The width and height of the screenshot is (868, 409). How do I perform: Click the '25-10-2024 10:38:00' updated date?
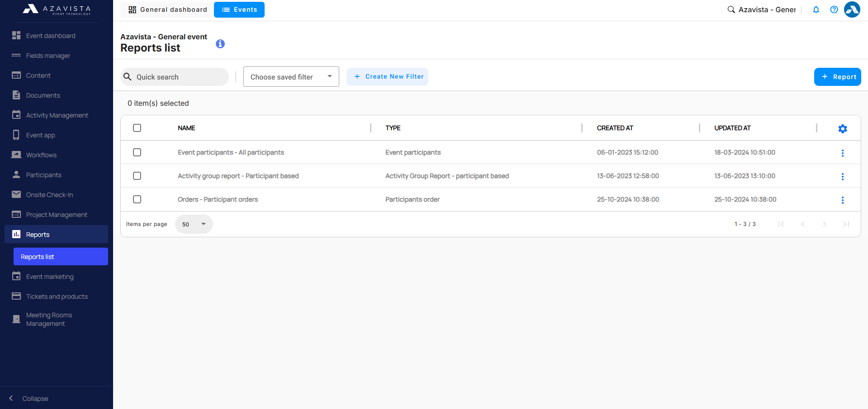[745, 199]
